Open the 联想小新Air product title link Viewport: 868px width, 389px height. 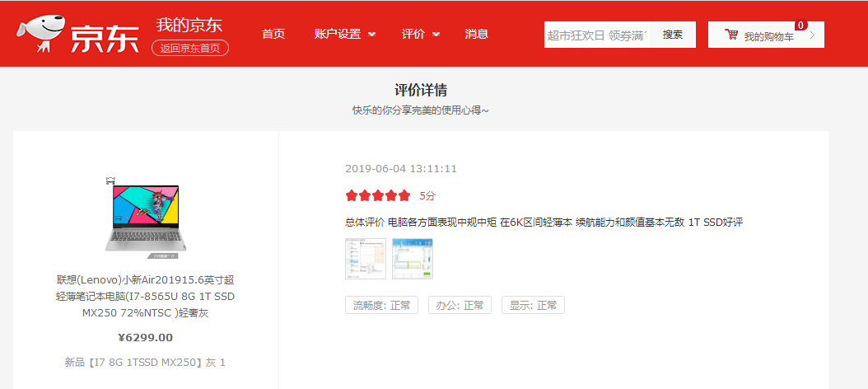tap(146, 297)
